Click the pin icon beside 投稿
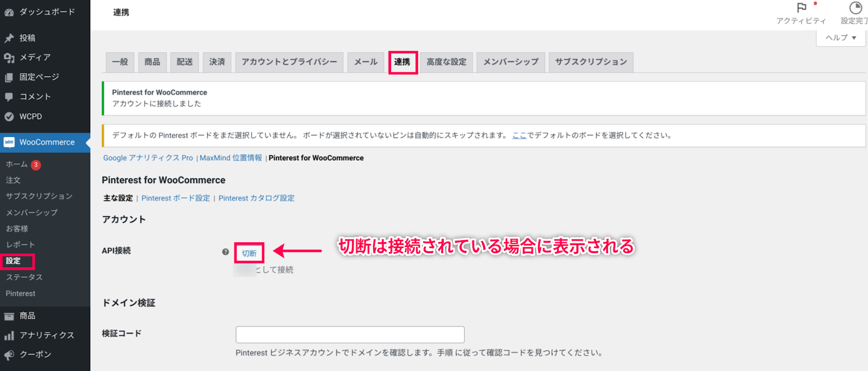868x371 pixels. pos(9,38)
